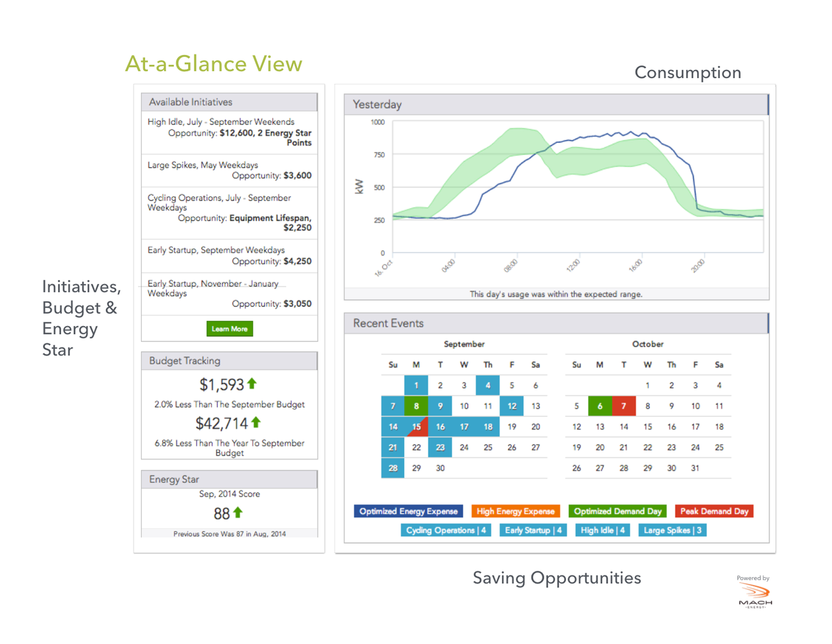Select September 15 with red corner
832x644 pixels.
click(416, 427)
